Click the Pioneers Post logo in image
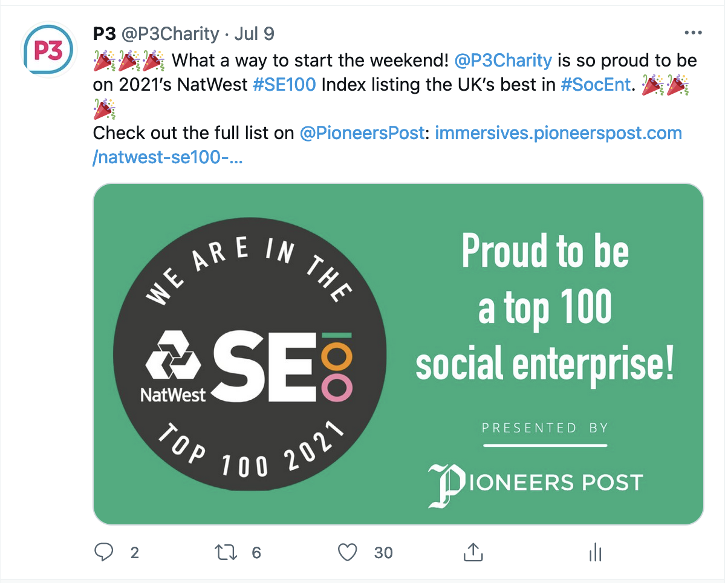The image size is (728, 583). (535, 484)
